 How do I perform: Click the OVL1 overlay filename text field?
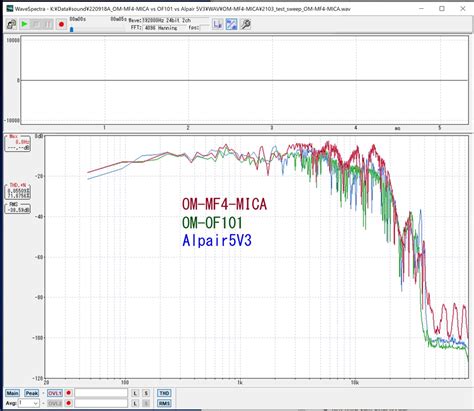[x=101, y=393]
